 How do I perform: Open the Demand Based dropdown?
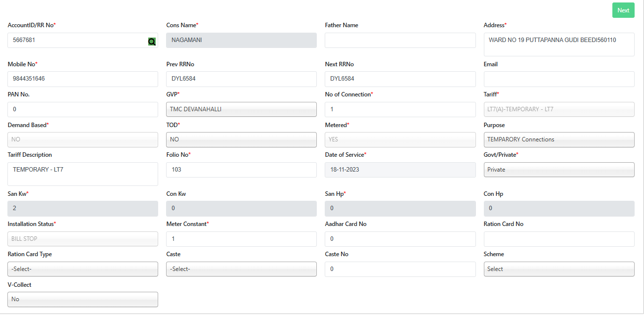[x=83, y=139]
